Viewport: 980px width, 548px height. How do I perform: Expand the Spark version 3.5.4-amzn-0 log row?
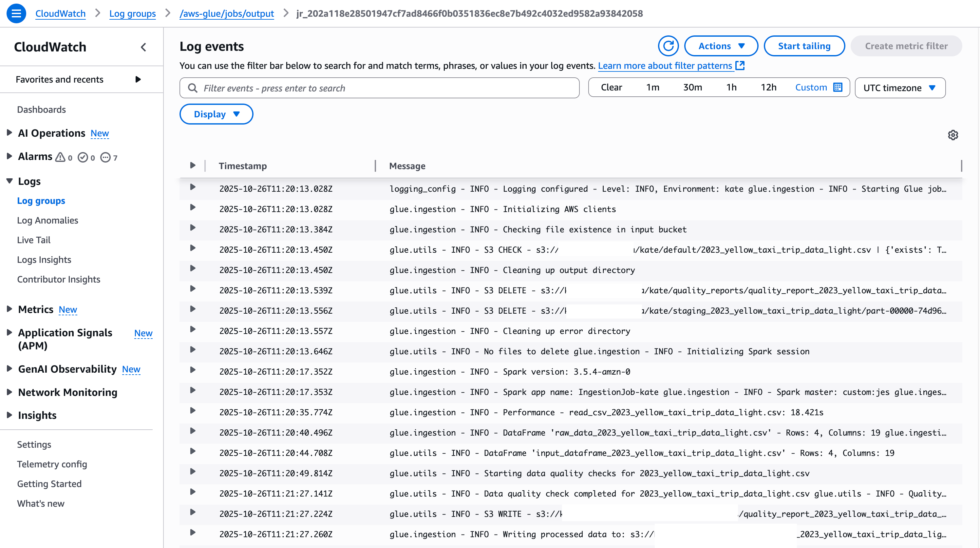193,370
